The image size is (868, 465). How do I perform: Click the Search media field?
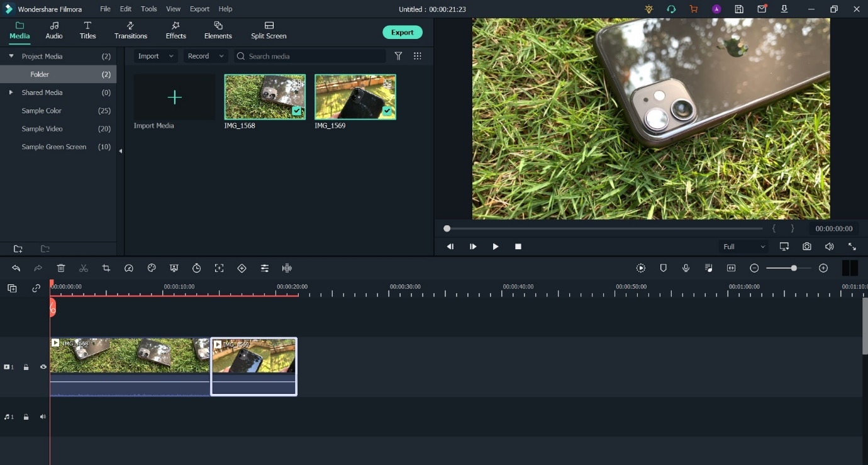309,56
